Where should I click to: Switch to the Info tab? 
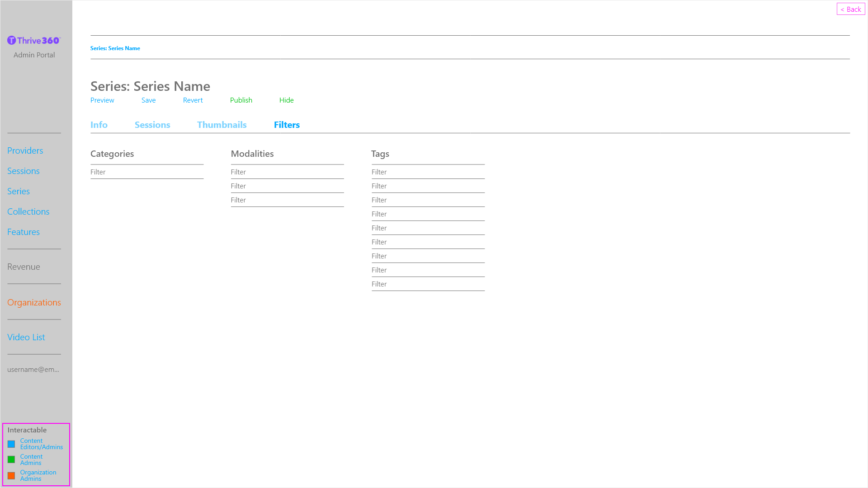pyautogui.click(x=99, y=125)
